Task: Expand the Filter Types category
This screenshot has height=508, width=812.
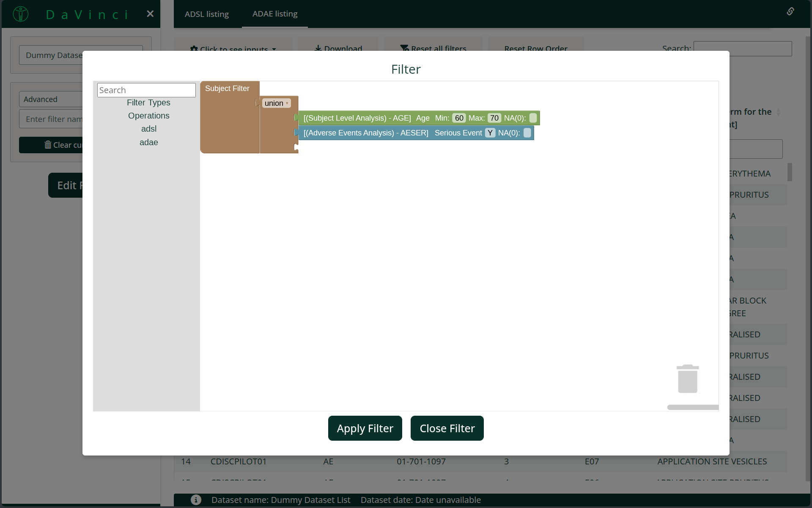Action: coord(148,102)
